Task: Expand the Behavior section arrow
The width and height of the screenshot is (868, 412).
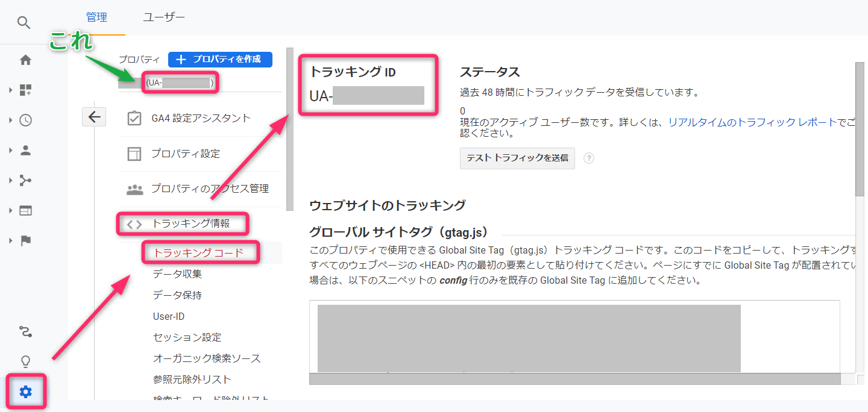Action: [10, 211]
